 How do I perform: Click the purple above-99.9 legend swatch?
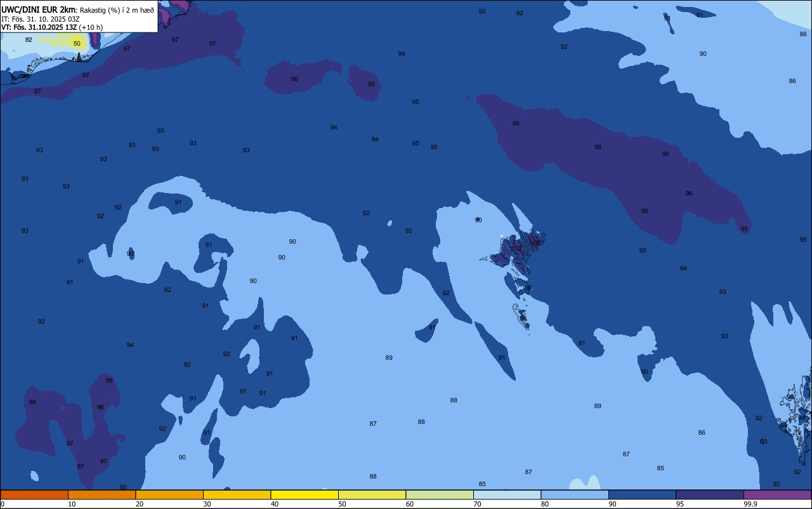click(x=777, y=494)
